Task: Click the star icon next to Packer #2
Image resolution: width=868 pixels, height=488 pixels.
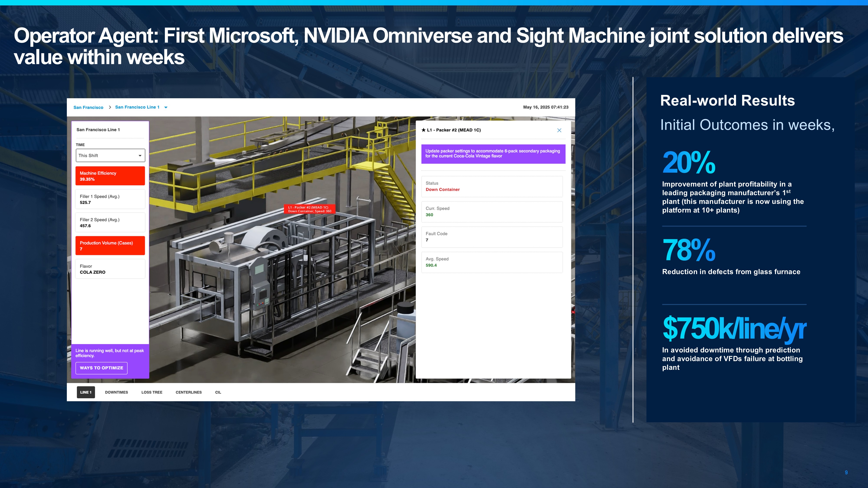Action: point(424,130)
